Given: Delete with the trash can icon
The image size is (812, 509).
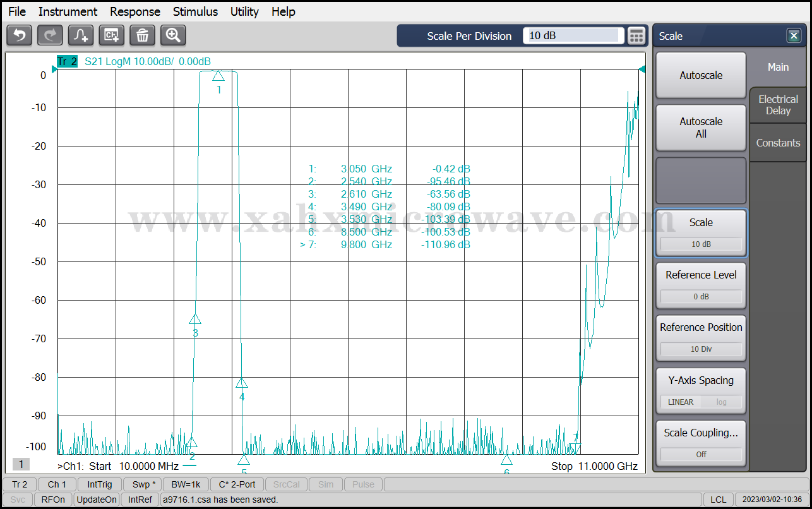Looking at the screenshot, I should click(142, 35).
